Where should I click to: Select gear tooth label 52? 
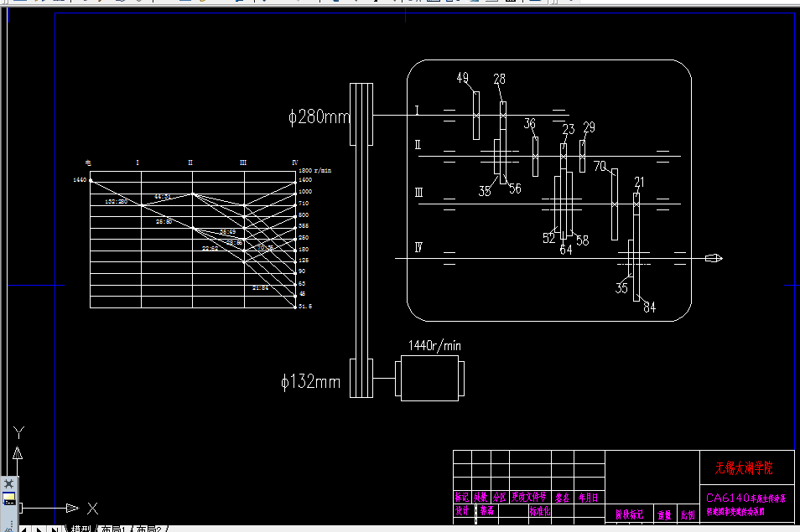(548, 238)
